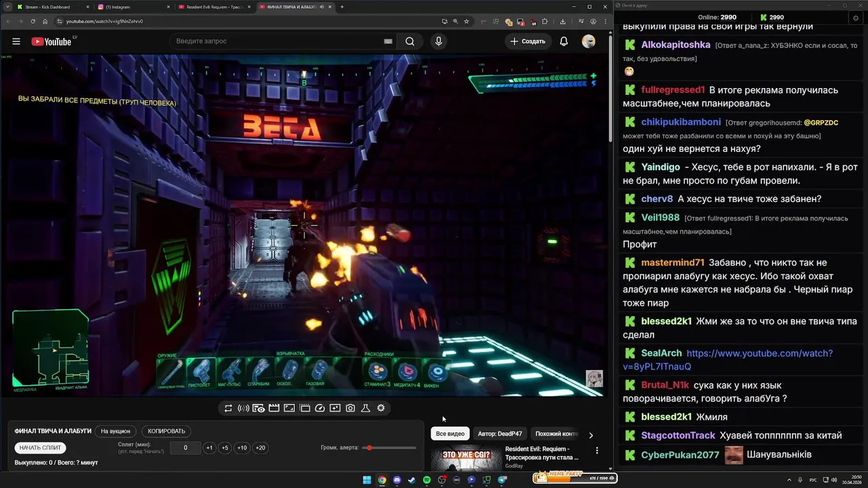Go to YouTube home via logo
Image resolution: width=868 pixels, height=488 pixels.
[x=52, y=41]
